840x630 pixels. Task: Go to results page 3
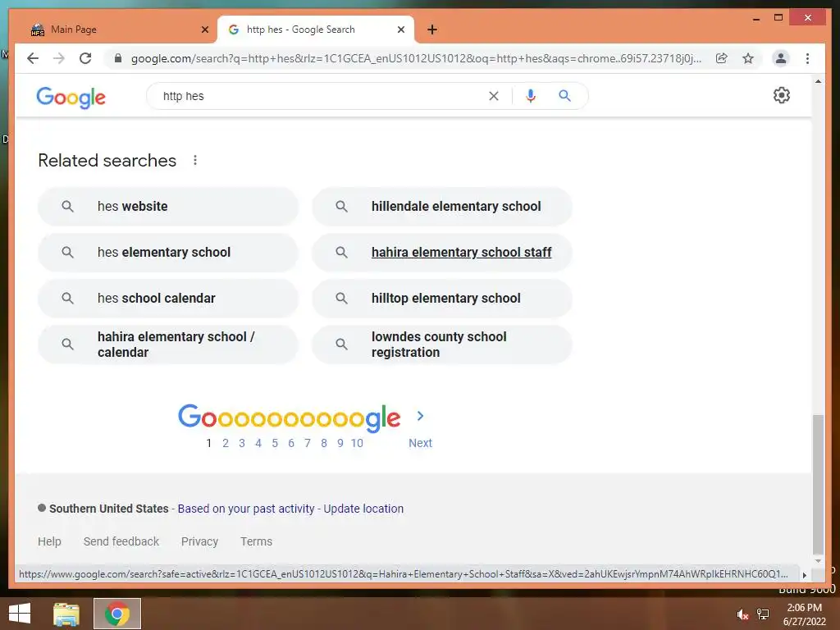242,443
